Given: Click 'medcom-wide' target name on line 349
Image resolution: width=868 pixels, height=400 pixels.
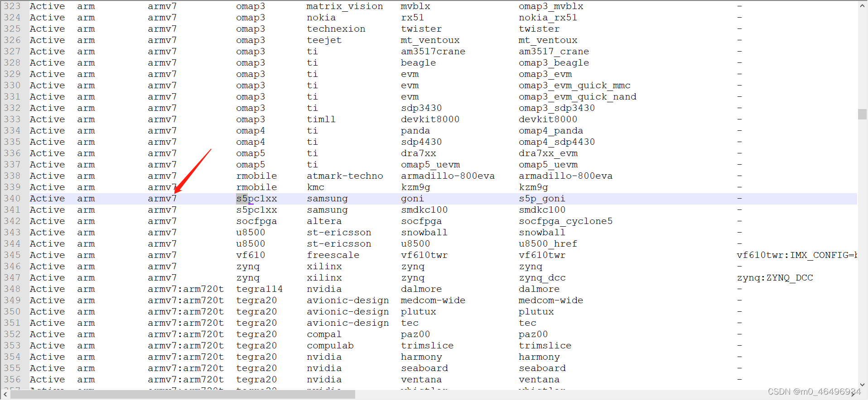Looking at the screenshot, I should (x=551, y=300).
